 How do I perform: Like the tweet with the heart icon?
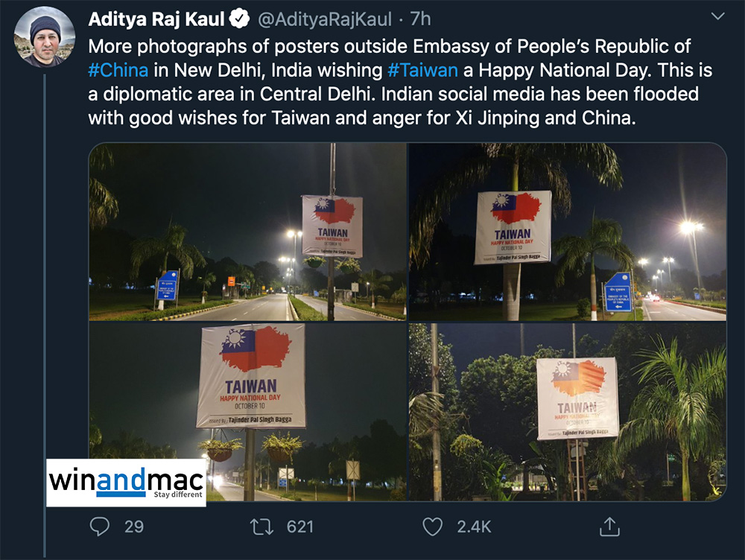pos(432,526)
